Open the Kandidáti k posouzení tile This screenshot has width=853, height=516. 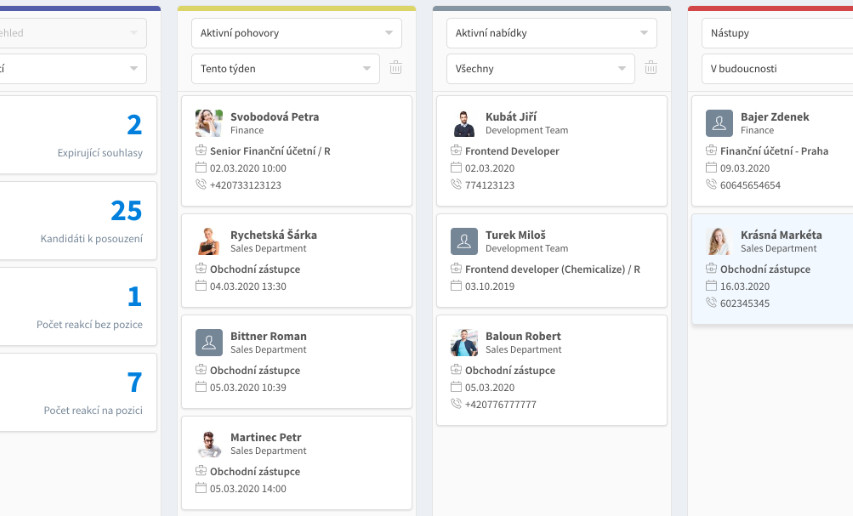(x=78, y=220)
